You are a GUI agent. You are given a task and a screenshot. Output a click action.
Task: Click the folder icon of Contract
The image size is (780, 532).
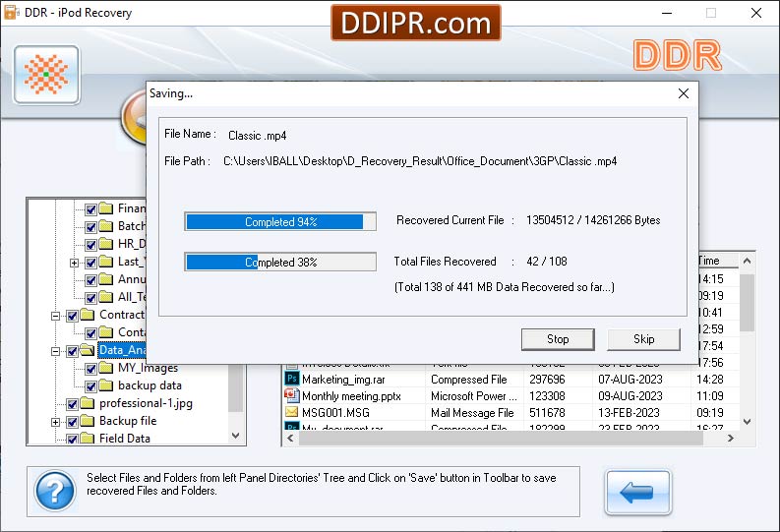88,315
